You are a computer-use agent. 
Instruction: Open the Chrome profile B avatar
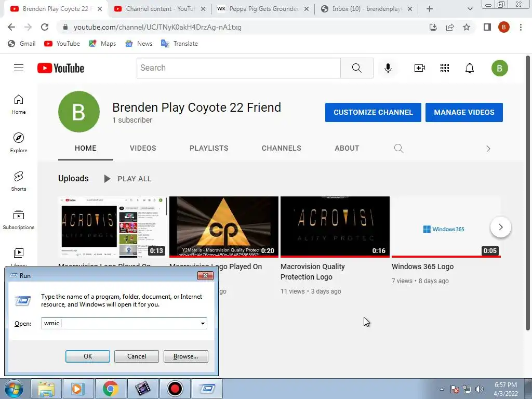pyautogui.click(x=504, y=27)
